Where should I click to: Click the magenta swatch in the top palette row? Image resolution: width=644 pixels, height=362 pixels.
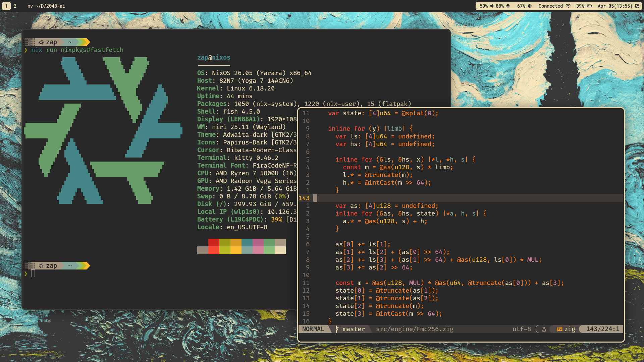click(258, 242)
